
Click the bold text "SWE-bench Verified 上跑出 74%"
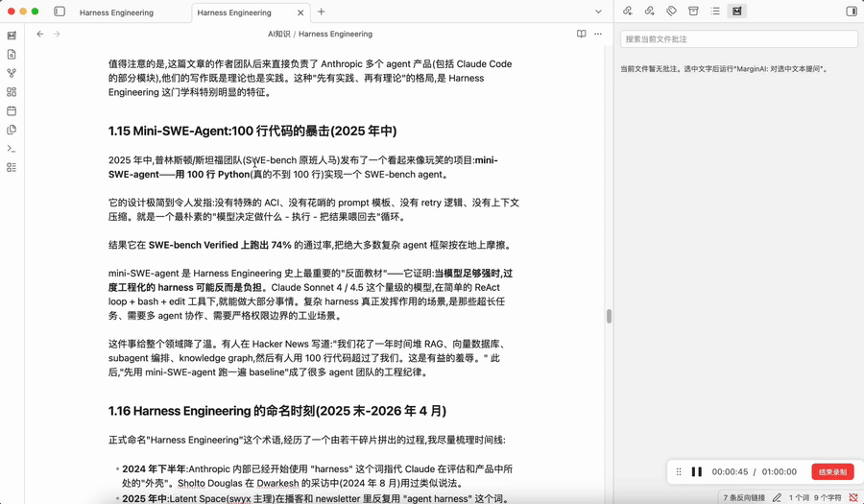220,245
